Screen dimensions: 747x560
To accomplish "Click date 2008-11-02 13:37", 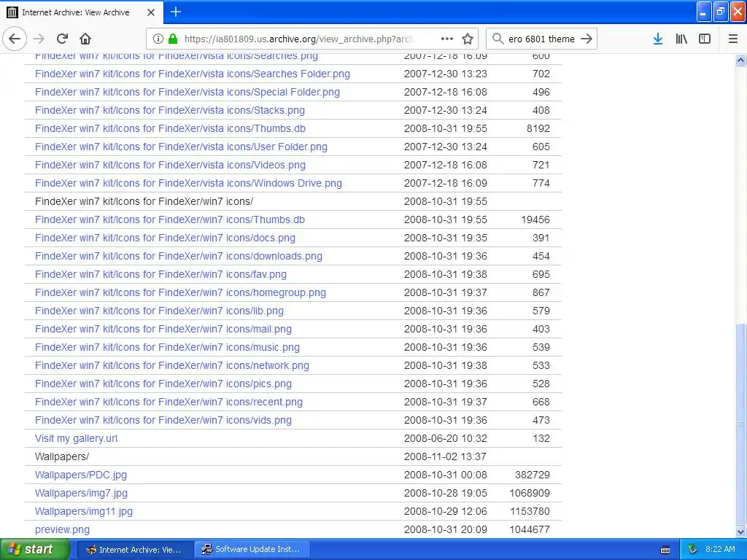I will [446, 456].
